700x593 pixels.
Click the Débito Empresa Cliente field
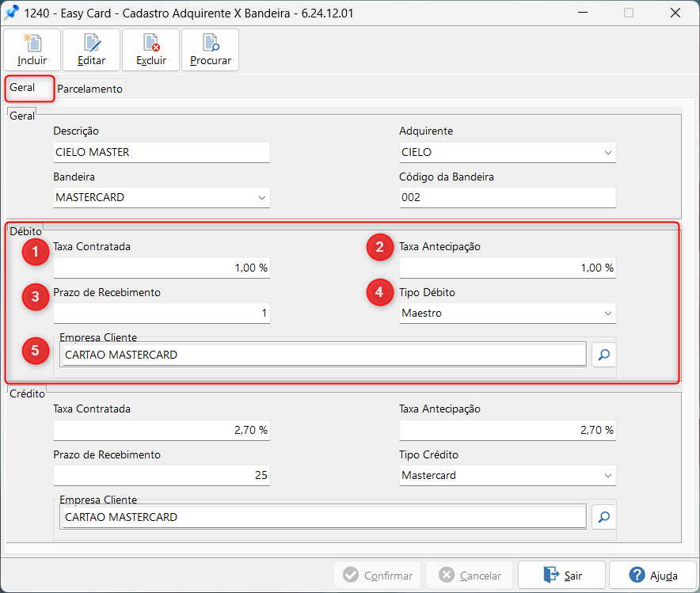click(325, 355)
